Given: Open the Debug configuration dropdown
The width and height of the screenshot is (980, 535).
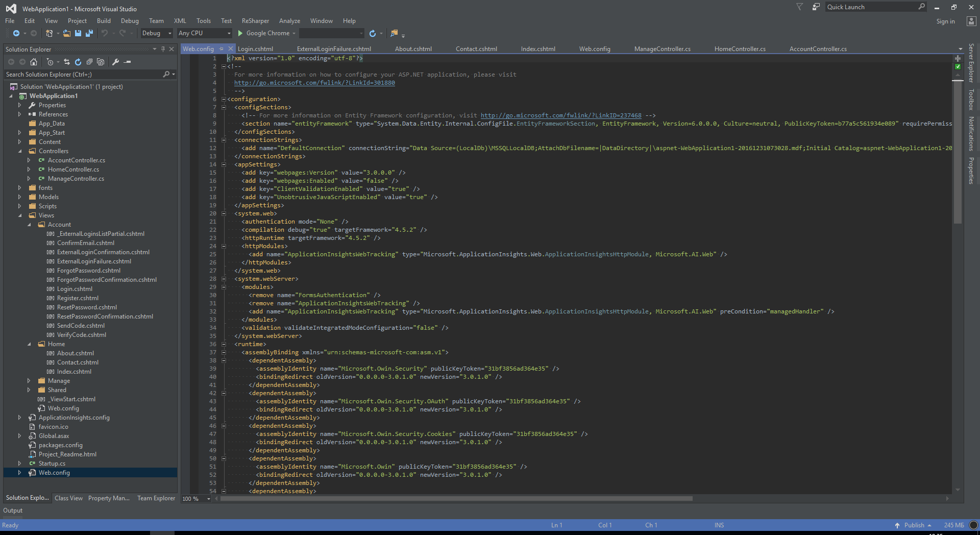Looking at the screenshot, I should 170,33.
